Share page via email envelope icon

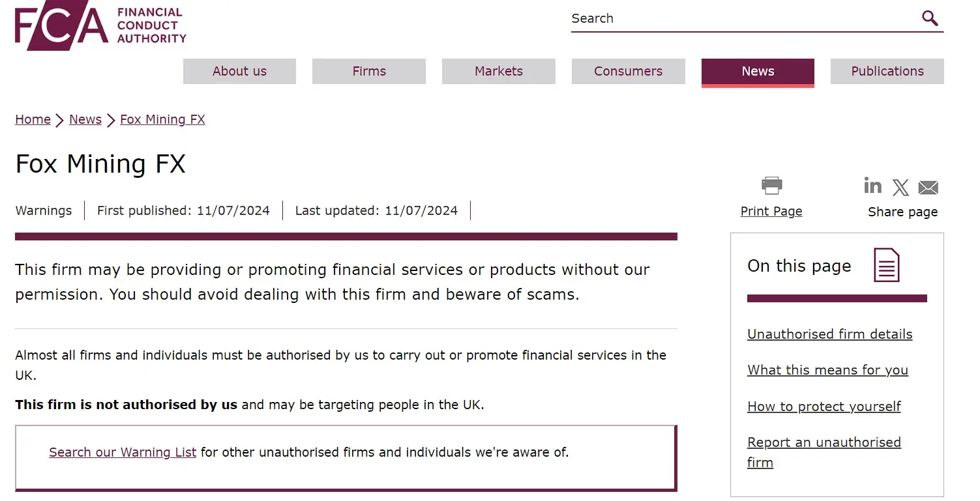928,188
